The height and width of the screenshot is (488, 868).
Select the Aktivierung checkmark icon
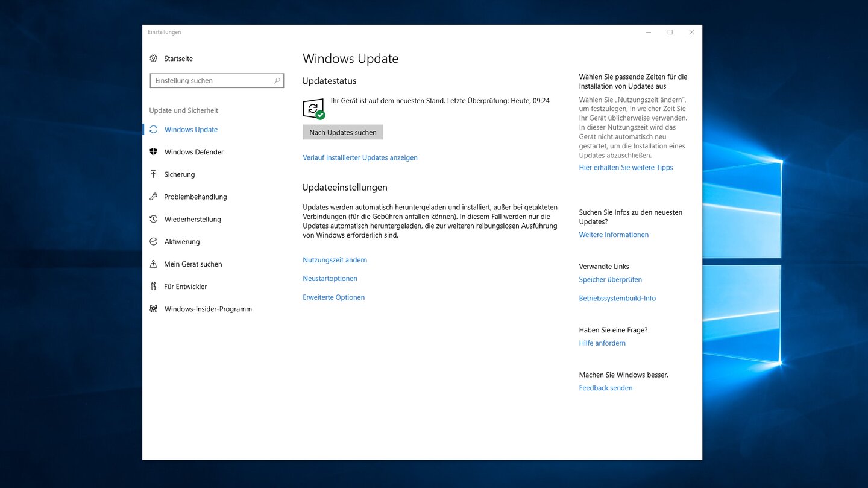click(153, 242)
